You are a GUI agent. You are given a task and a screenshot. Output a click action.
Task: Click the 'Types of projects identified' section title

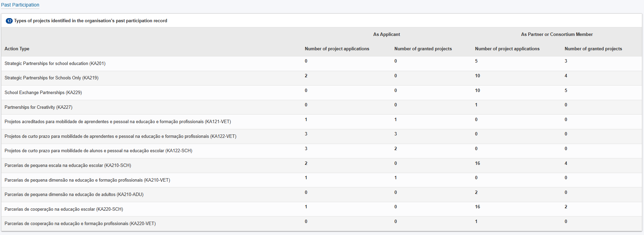(91, 21)
